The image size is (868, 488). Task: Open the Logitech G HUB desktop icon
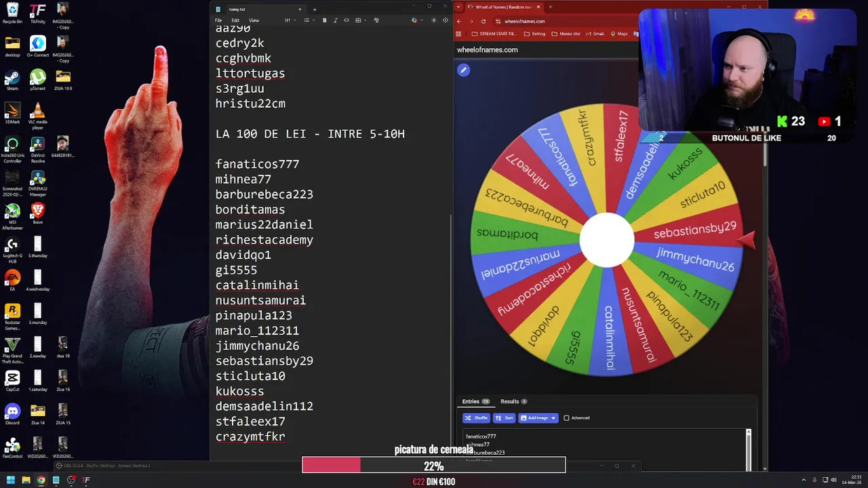[12, 250]
